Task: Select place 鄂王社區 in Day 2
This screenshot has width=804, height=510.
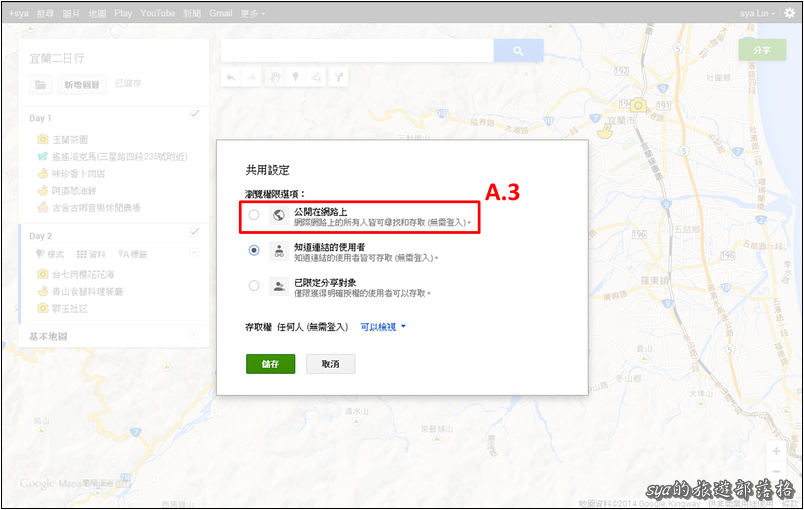Action: [x=70, y=308]
